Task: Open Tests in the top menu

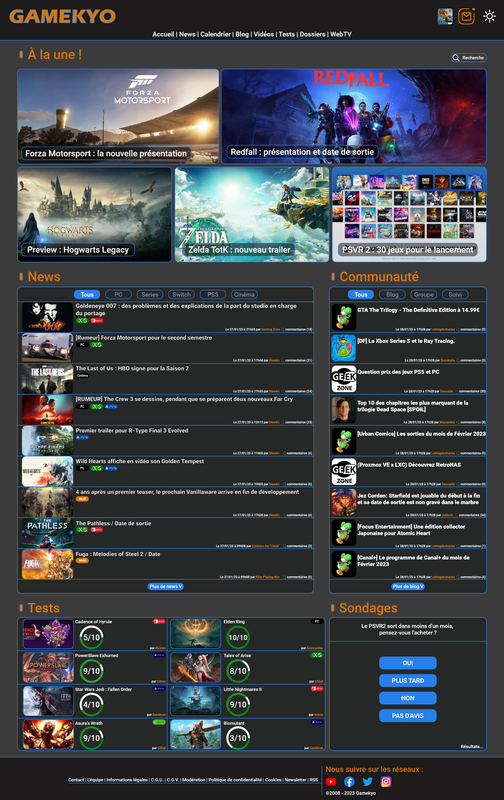Action: (287, 34)
